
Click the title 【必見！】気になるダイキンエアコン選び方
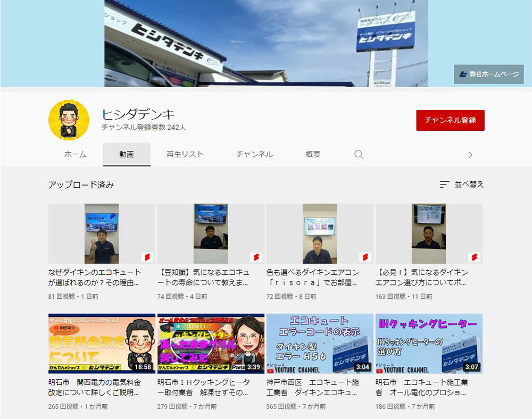click(422, 278)
